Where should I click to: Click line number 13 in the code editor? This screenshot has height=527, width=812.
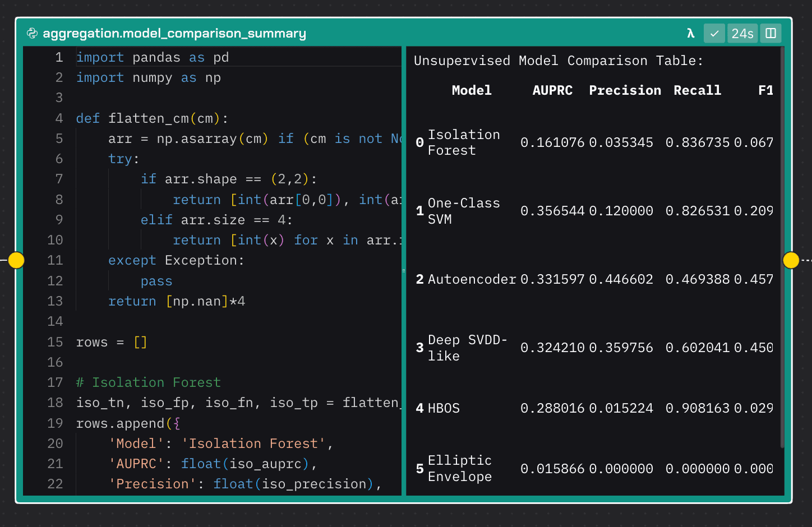click(56, 301)
